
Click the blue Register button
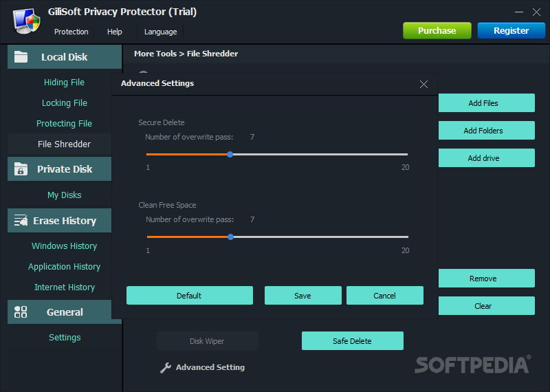tap(511, 30)
